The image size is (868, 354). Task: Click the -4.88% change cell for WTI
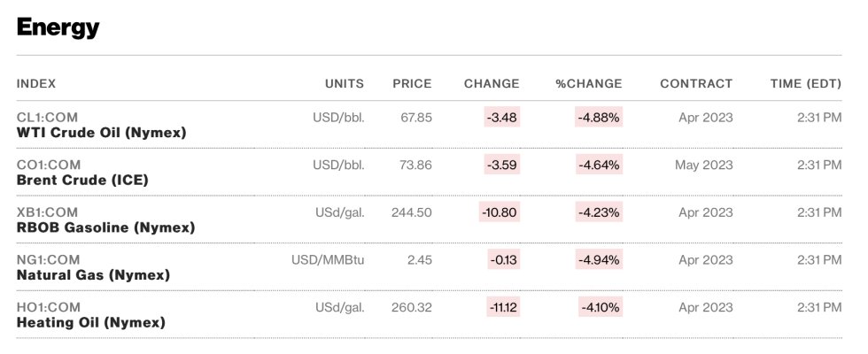pos(599,117)
